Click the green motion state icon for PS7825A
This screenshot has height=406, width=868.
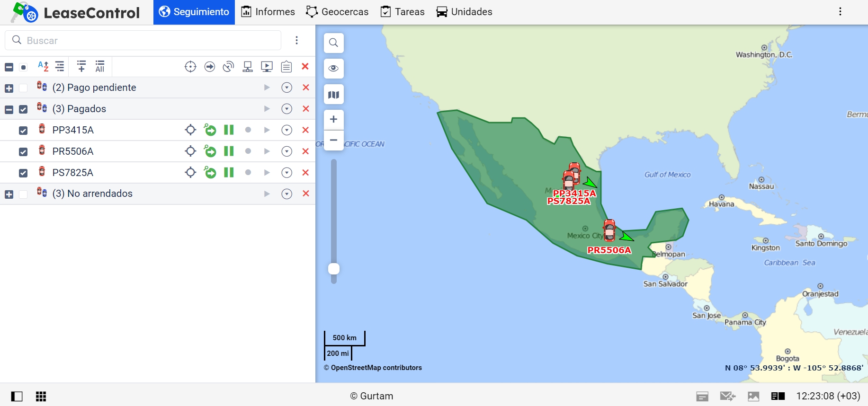pos(210,173)
